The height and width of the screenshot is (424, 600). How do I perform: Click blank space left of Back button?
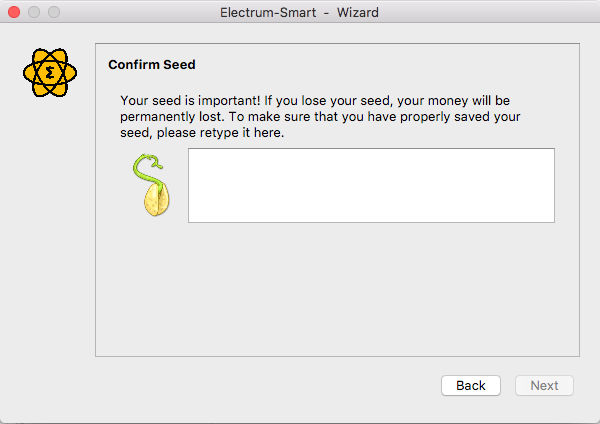point(268,385)
